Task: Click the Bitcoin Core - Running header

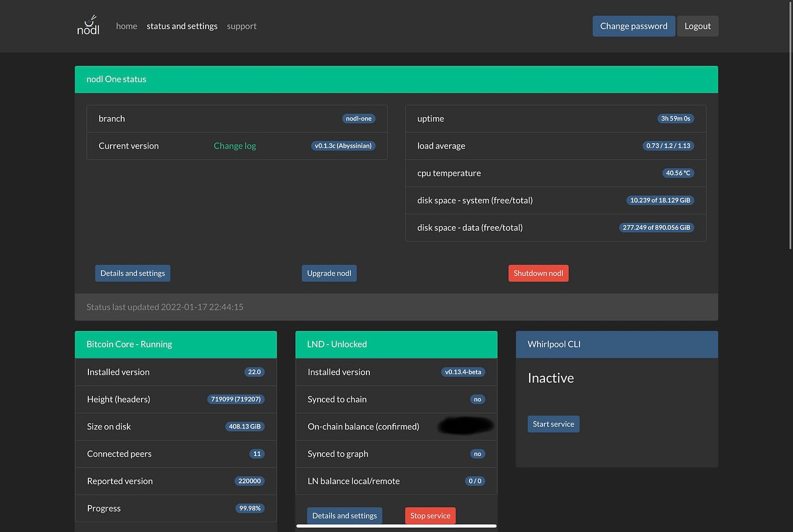Action: 176,344
